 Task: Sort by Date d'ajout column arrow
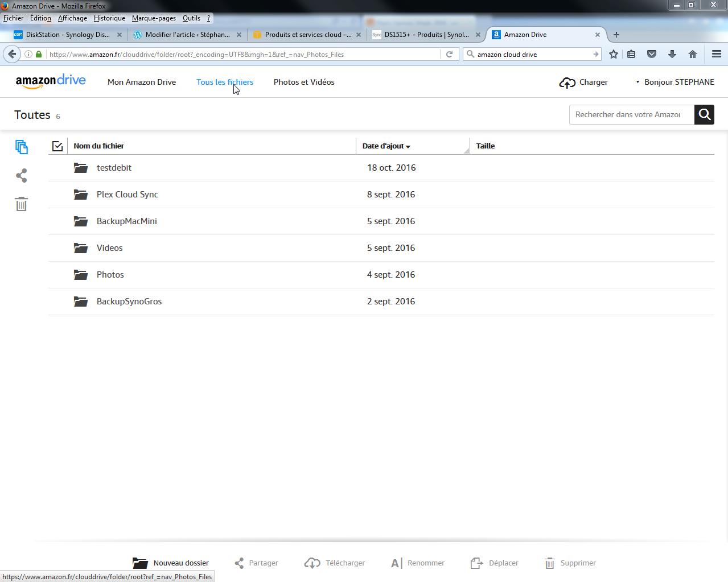point(408,146)
